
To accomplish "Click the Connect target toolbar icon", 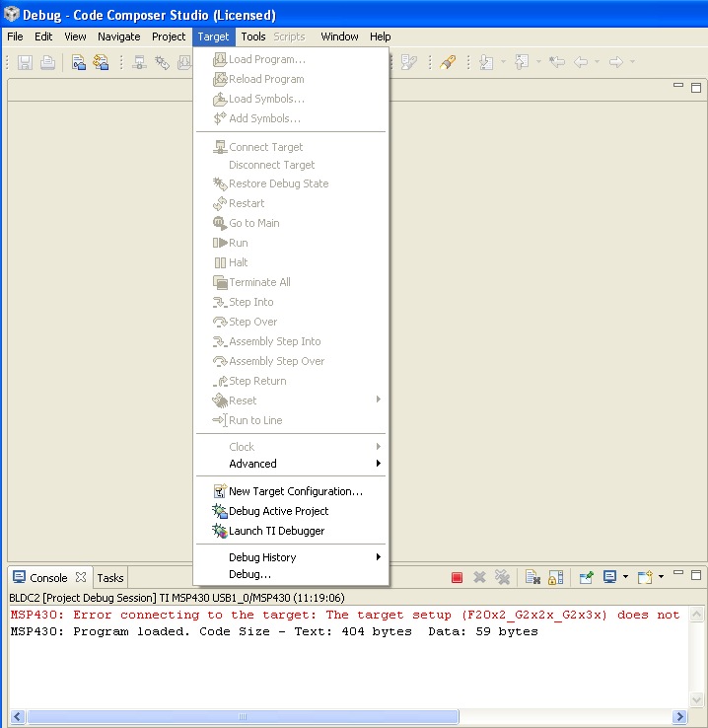I will coord(139,62).
